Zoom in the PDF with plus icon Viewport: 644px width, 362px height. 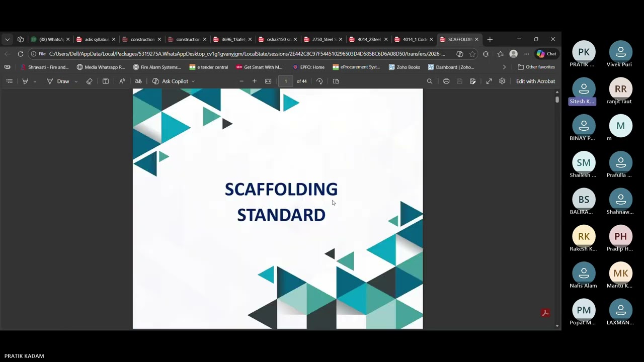pyautogui.click(x=255, y=81)
